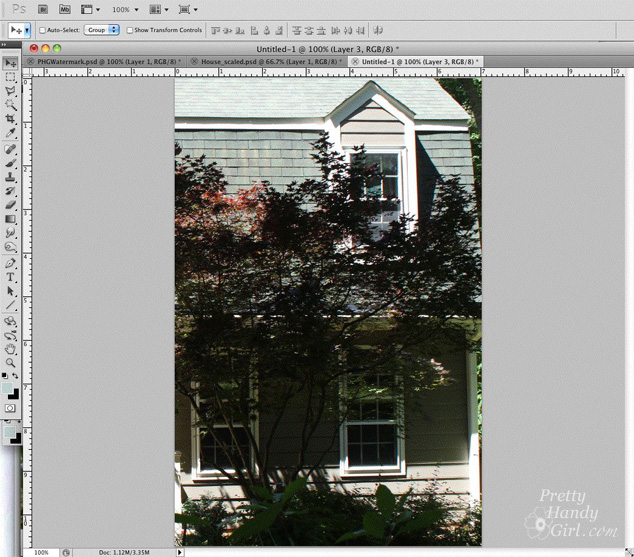The image size is (634, 557).
Task: Select the Horizontal Type tool
Action: [10, 277]
